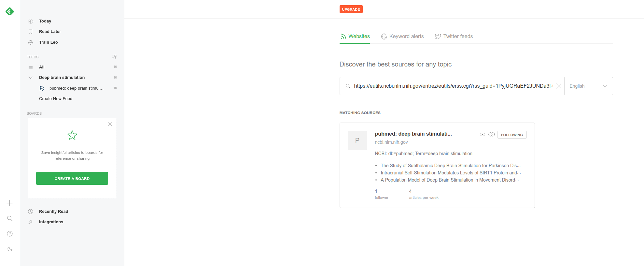Screen dimensions: 644x266
Task: Click the Integrations plug icon
Action: (31, 222)
